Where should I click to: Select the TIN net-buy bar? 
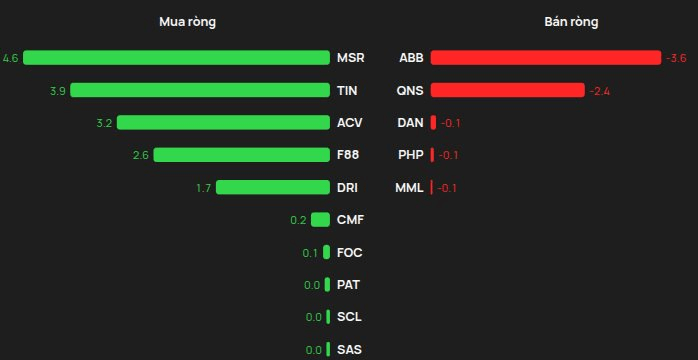coord(200,90)
